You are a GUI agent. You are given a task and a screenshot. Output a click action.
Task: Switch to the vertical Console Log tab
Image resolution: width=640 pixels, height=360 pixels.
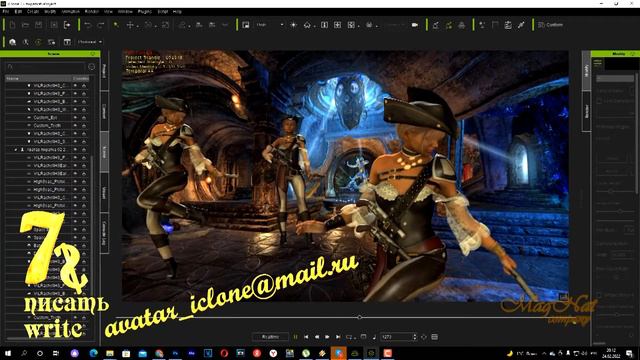[x=104, y=233]
